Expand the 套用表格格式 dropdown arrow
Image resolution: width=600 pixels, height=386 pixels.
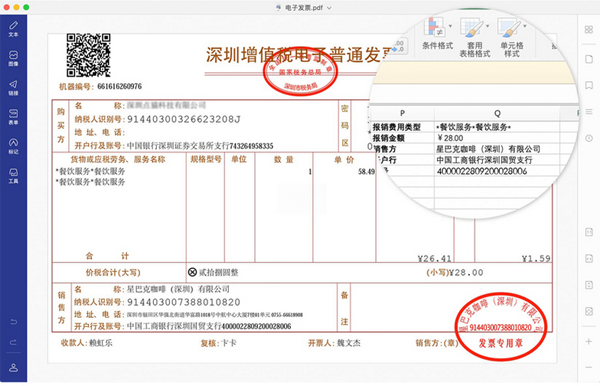pyautogui.click(x=488, y=26)
